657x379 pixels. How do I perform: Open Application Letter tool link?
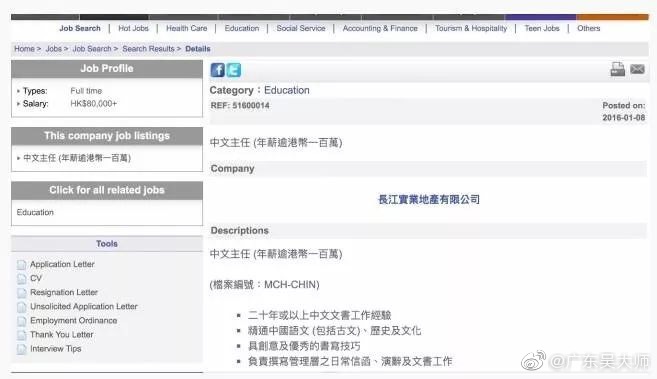pyautogui.click(x=62, y=264)
